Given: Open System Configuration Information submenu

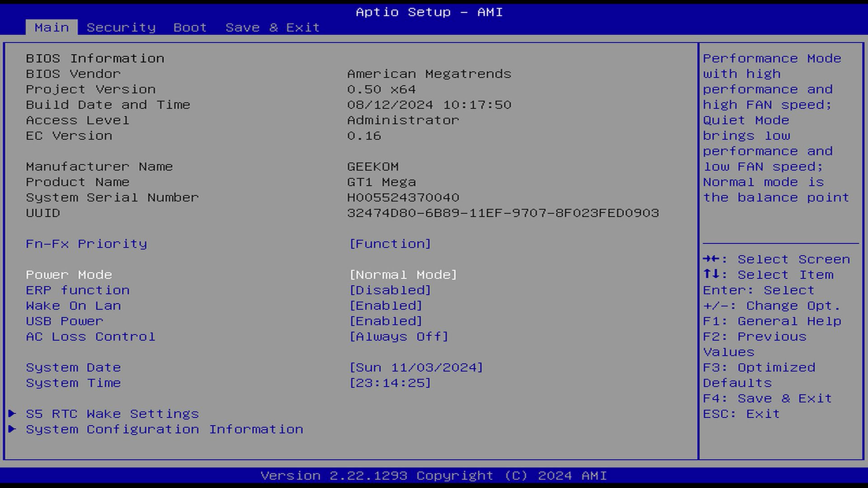Looking at the screenshot, I should (x=165, y=429).
